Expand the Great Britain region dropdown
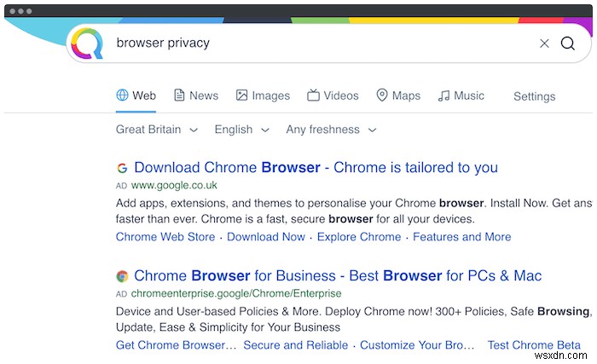 157,130
